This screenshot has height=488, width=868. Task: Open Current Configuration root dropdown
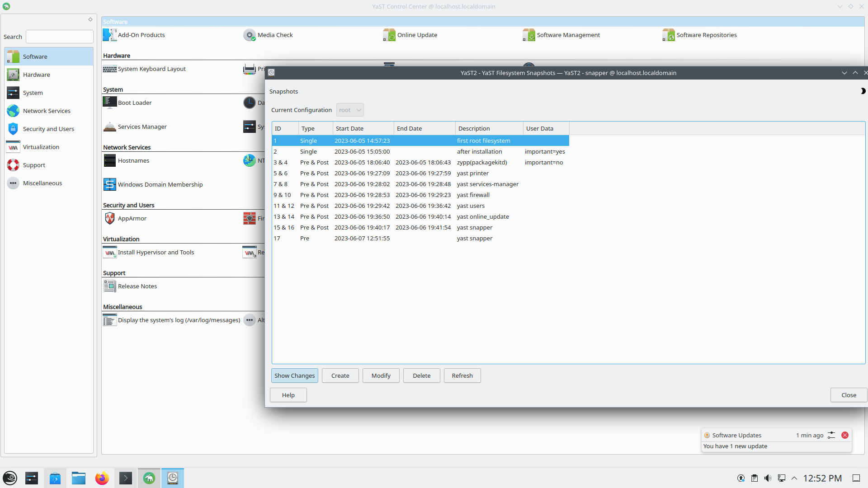(x=350, y=110)
